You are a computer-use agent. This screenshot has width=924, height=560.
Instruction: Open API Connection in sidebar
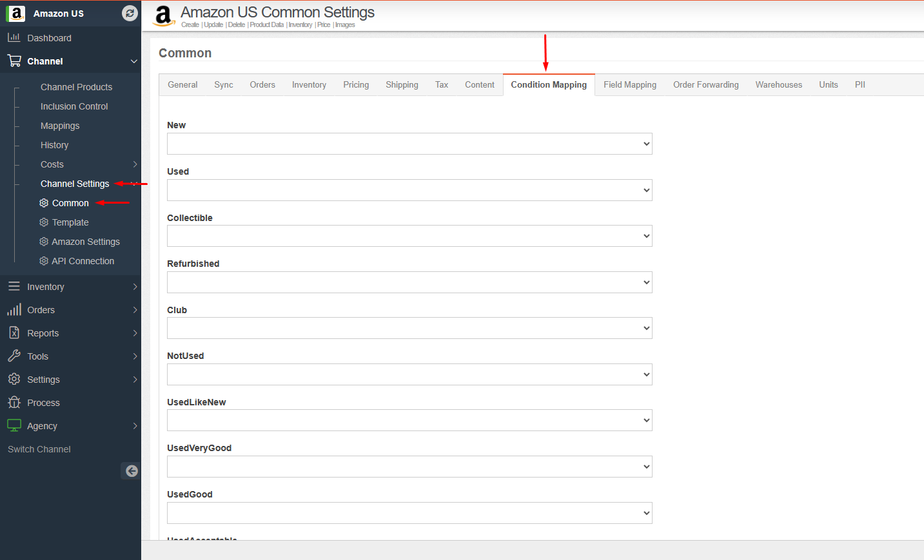pos(83,261)
